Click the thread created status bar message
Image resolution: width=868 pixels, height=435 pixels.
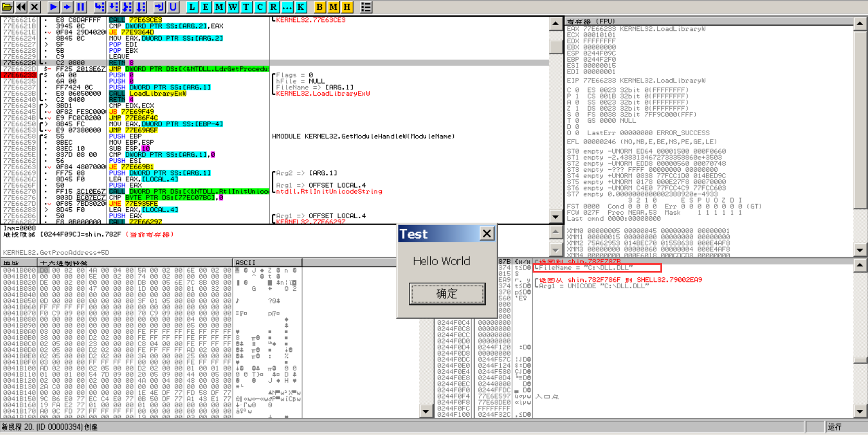pos(50,427)
